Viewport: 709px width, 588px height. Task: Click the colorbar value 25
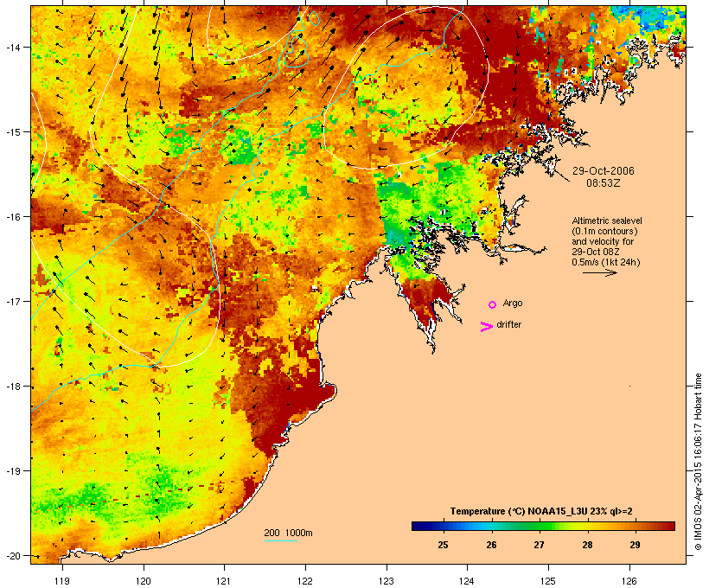pyautogui.click(x=443, y=545)
